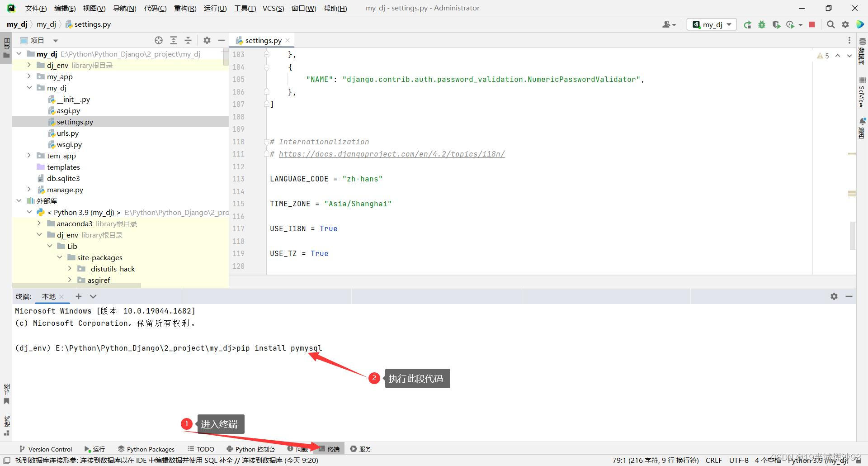Expand the tem_app folder

(29, 156)
